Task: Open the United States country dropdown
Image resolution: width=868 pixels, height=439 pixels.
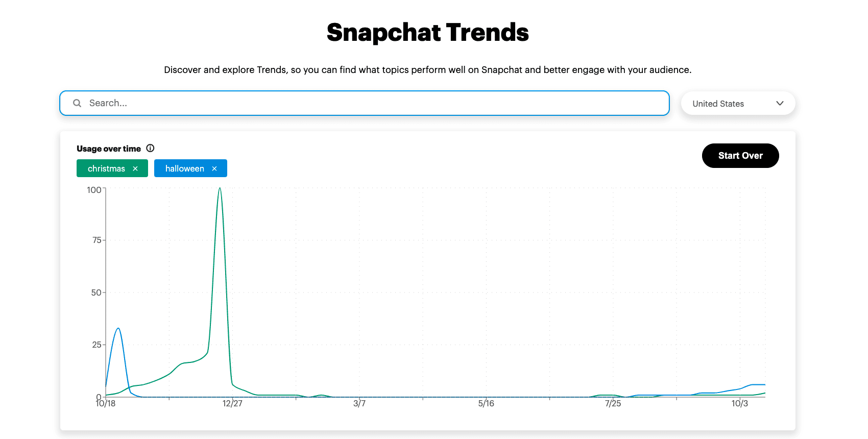Action: pos(738,103)
